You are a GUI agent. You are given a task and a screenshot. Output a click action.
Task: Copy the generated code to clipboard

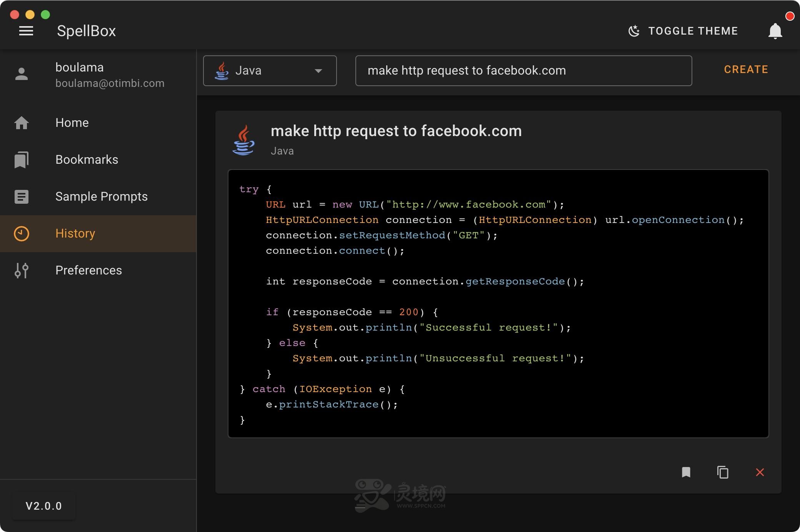coord(723,472)
